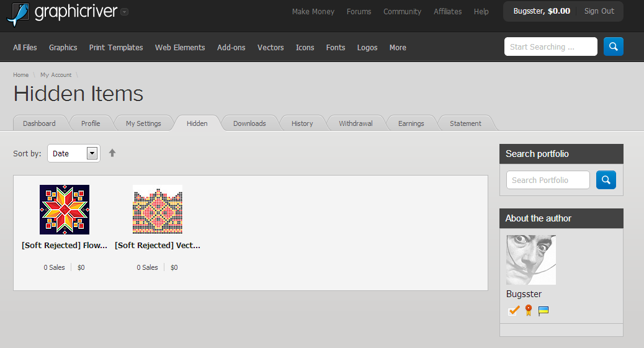
Task: Open the Make Money link
Action: pos(313,12)
